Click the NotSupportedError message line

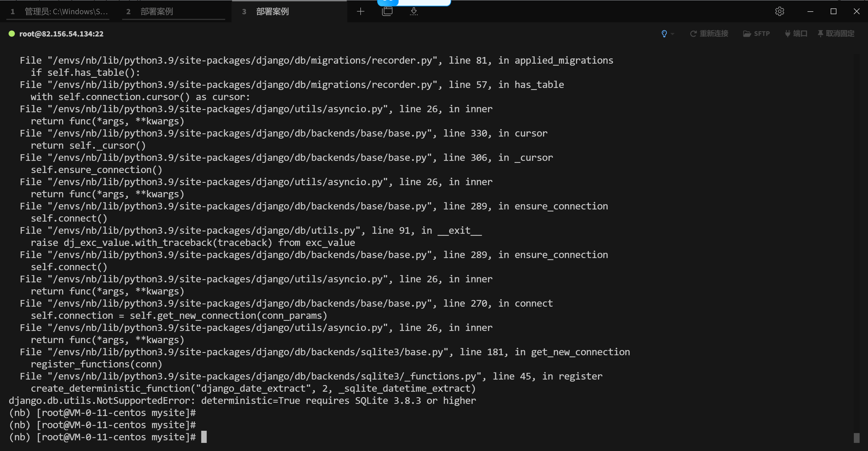coord(242,400)
